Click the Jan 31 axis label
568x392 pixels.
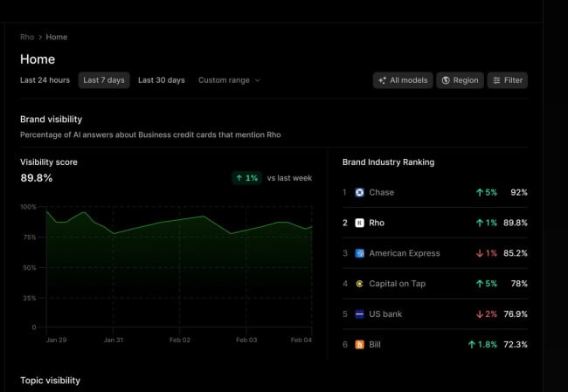pyautogui.click(x=114, y=340)
